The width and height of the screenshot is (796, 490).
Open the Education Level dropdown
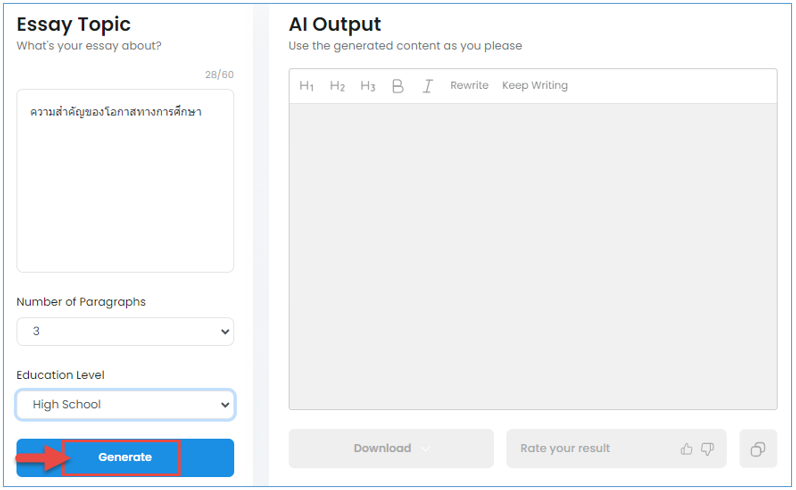(125, 405)
